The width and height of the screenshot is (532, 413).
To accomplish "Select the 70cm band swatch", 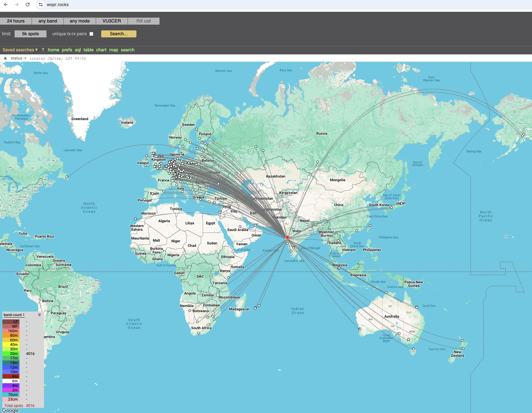I will tap(11, 395).
